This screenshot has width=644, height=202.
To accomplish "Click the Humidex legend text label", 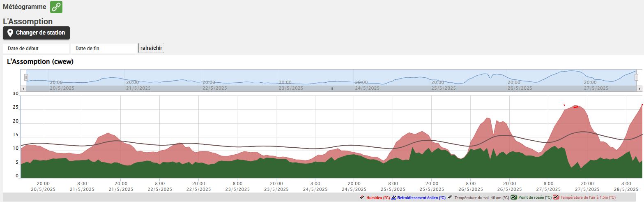I will pyautogui.click(x=378, y=198).
